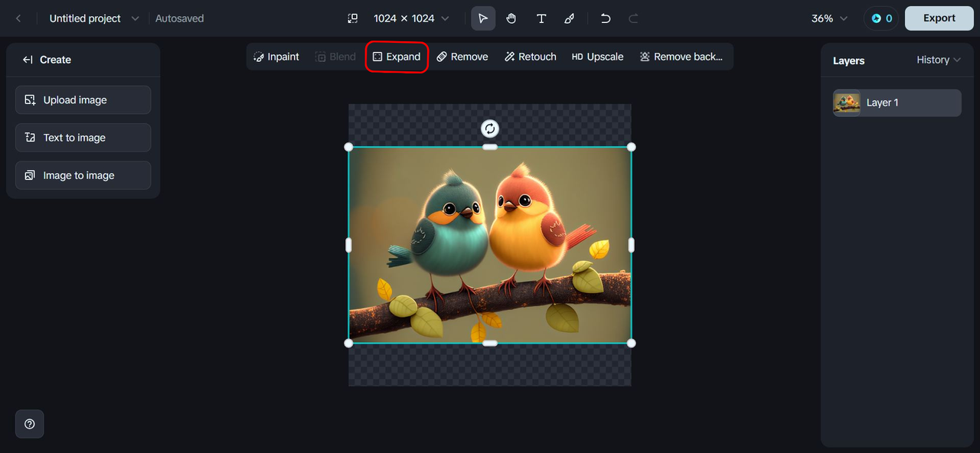Click the Blend tool
980x453 pixels.
pos(335,57)
